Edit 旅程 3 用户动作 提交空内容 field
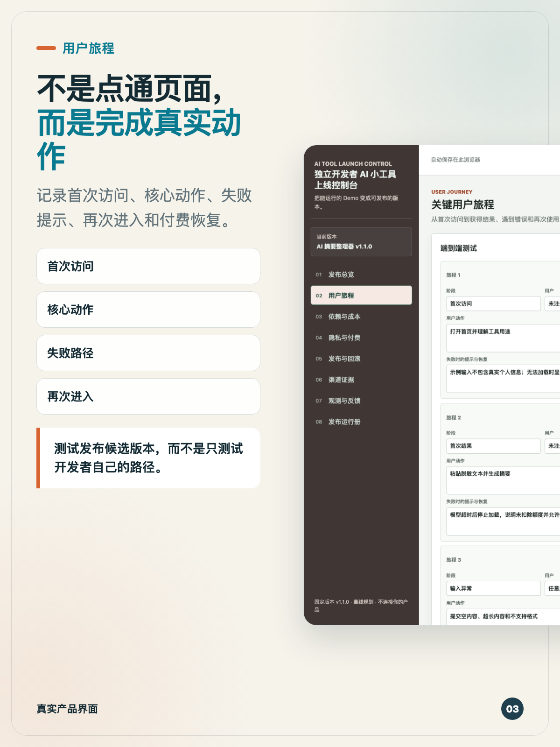The height and width of the screenshot is (747, 560). pos(503,617)
